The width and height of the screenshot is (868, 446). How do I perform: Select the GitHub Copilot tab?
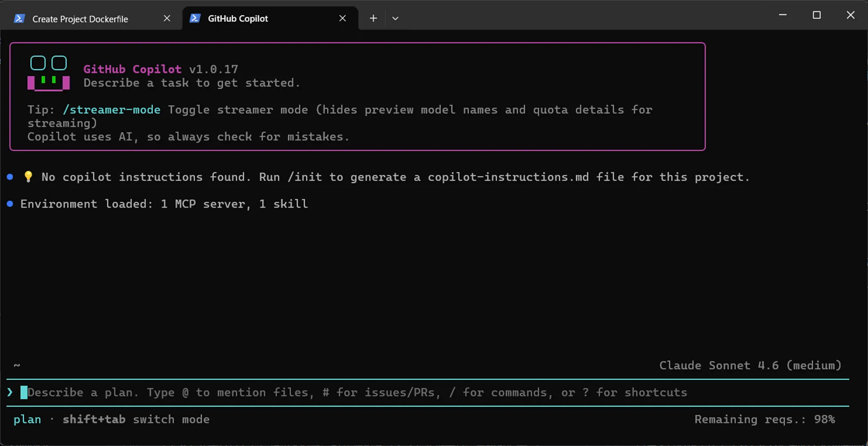270,18
